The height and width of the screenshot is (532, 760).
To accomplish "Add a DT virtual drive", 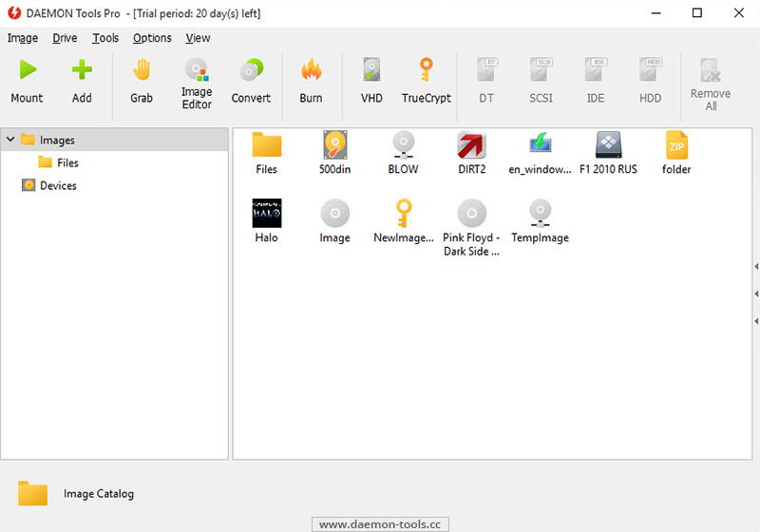I will click(x=486, y=81).
